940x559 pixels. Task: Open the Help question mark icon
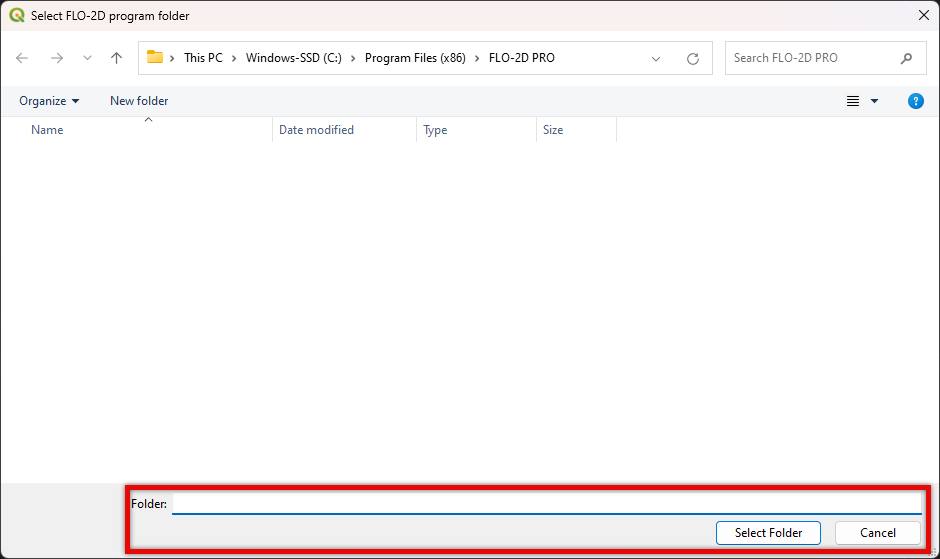(x=915, y=101)
